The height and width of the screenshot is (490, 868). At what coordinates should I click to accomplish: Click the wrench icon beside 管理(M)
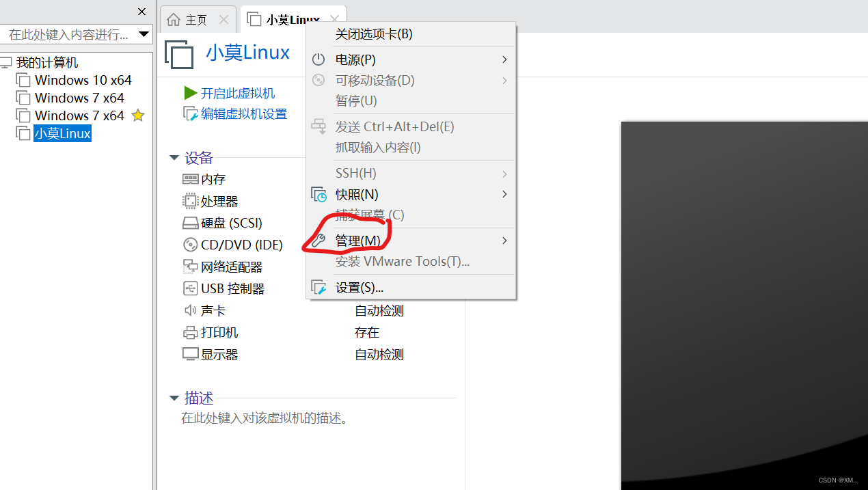318,241
